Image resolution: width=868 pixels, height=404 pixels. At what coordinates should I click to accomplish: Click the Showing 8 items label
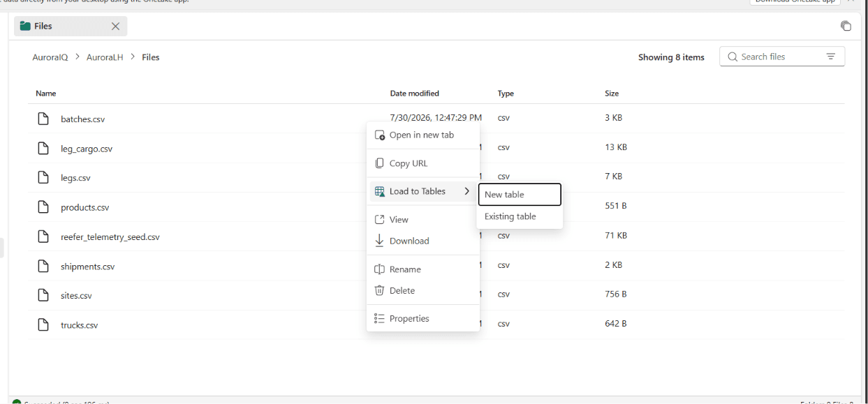click(x=671, y=57)
